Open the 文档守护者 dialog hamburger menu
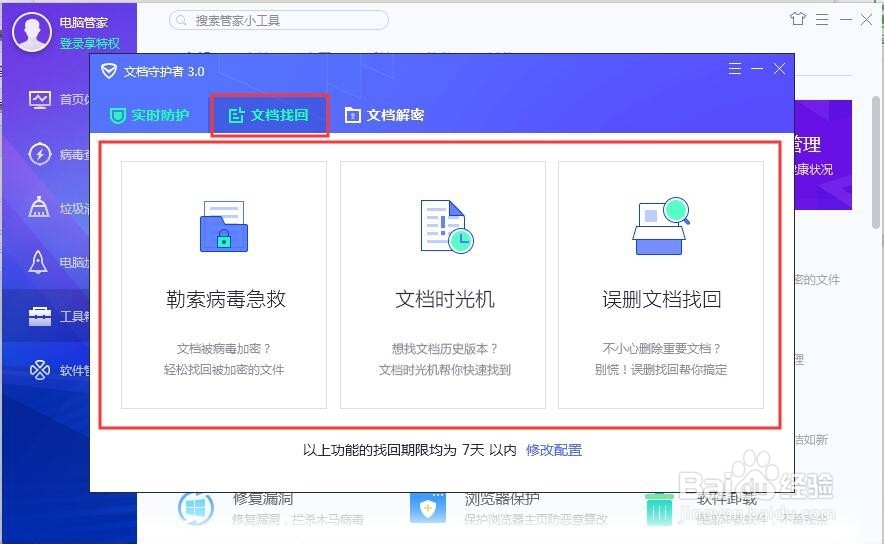884x544 pixels. pos(735,69)
